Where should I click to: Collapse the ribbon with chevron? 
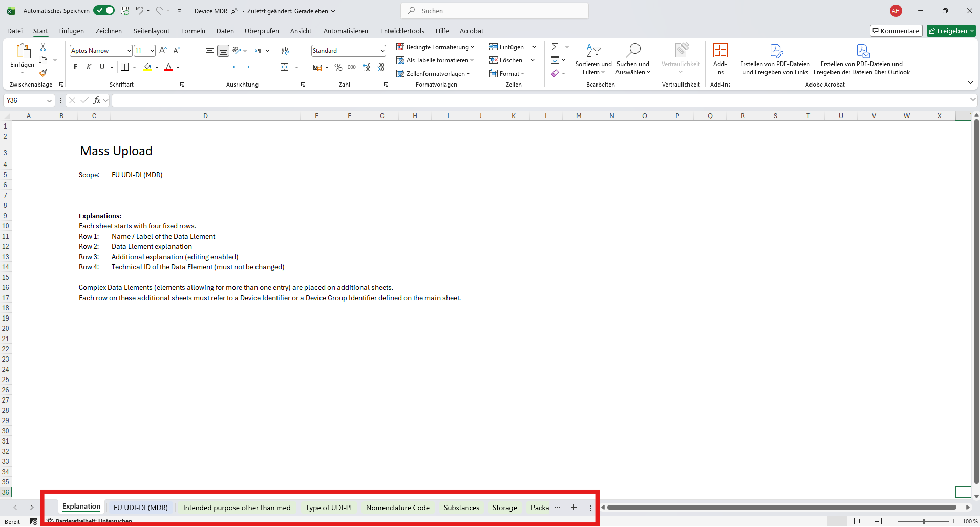pos(970,83)
